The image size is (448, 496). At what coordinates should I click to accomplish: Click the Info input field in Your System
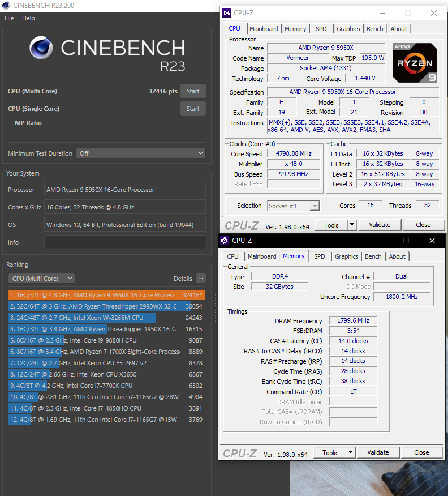pyautogui.click(x=125, y=242)
